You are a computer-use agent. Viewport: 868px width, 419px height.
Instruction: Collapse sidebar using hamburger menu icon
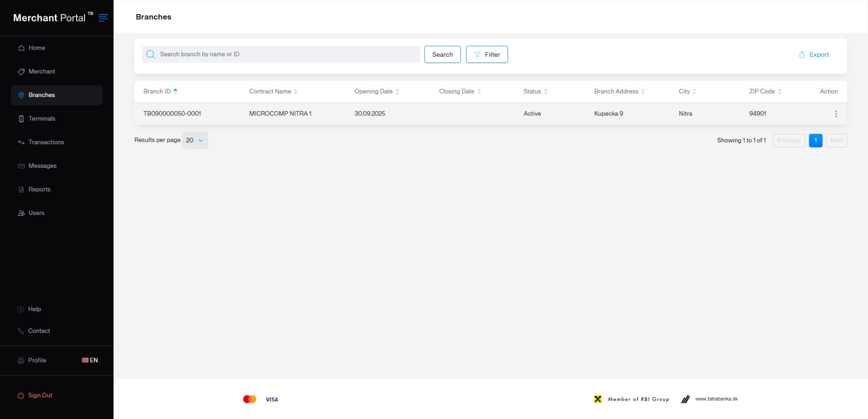103,18
